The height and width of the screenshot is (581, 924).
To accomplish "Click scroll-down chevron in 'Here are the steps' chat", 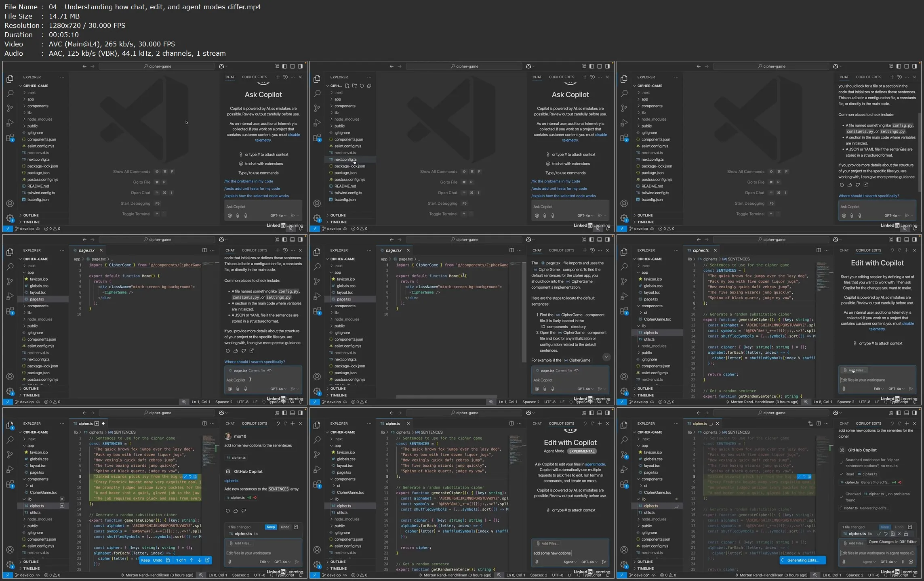I will point(606,357).
